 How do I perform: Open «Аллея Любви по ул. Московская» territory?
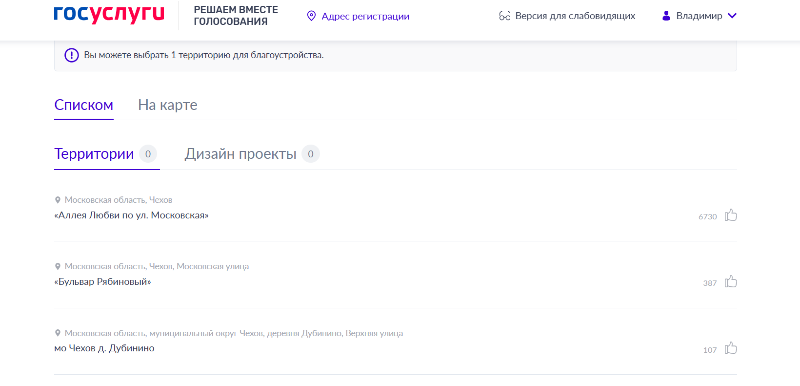131,215
